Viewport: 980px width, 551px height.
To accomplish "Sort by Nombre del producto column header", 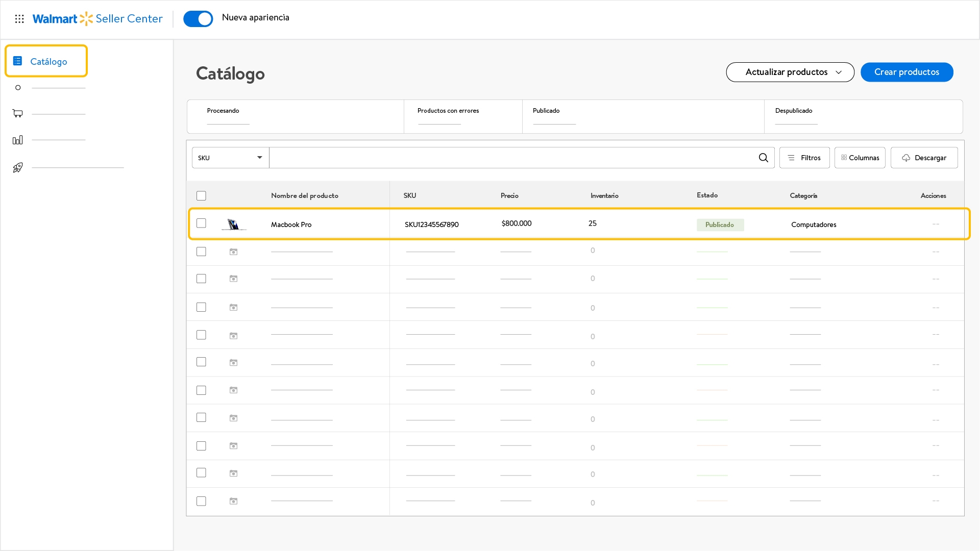I will 304,196.
